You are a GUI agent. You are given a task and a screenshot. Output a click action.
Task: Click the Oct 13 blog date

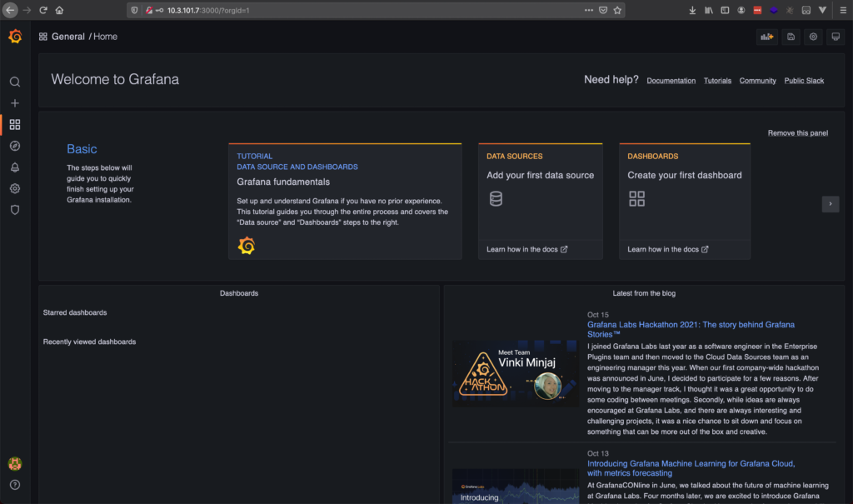click(x=598, y=453)
